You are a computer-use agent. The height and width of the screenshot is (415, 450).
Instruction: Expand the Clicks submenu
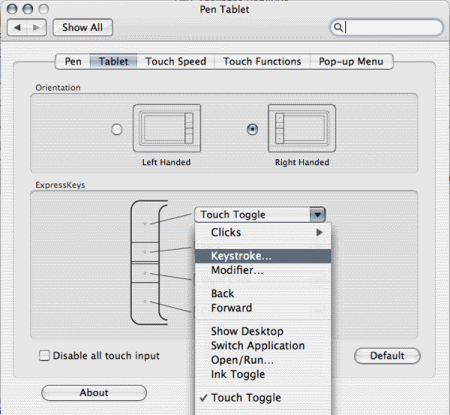click(263, 232)
